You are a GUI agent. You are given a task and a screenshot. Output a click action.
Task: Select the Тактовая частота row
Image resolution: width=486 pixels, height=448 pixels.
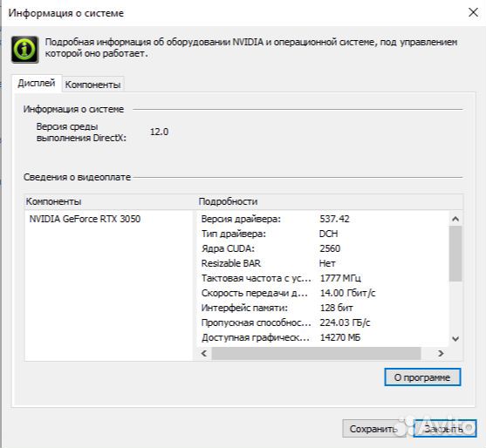point(324,278)
